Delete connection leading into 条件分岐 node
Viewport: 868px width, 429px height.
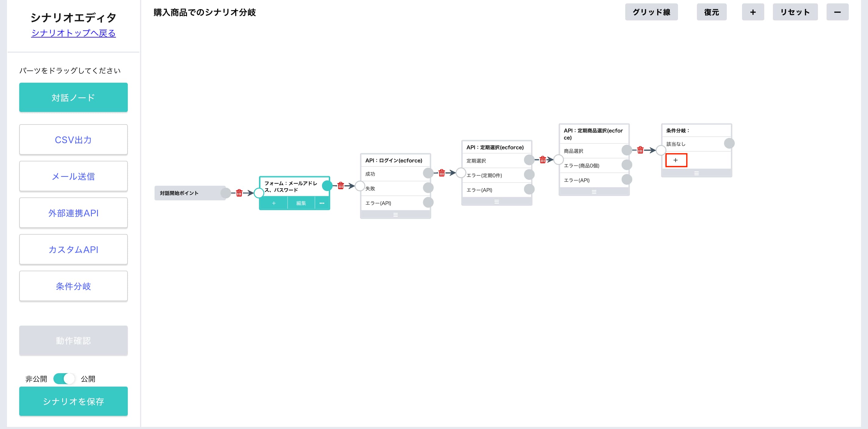pos(640,150)
